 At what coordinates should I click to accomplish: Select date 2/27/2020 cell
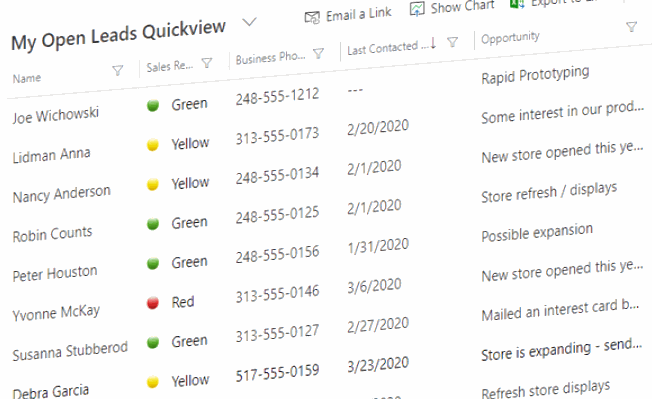[378, 325]
